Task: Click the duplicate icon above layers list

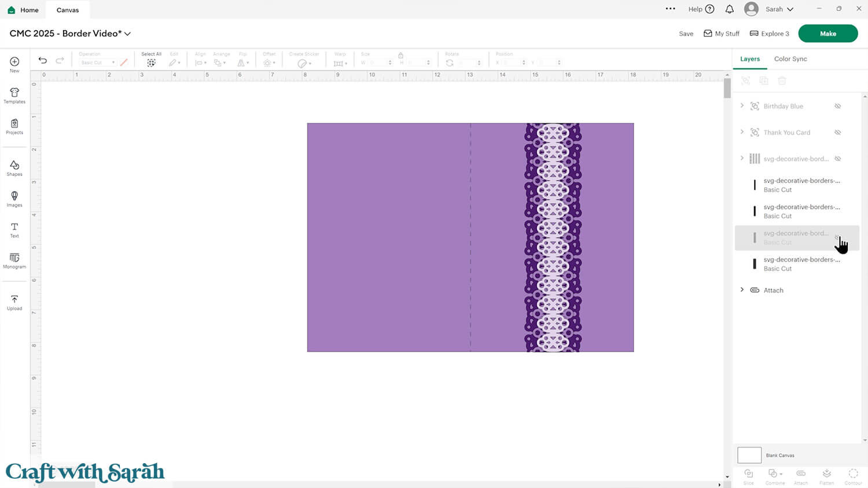Action: pos(764,81)
